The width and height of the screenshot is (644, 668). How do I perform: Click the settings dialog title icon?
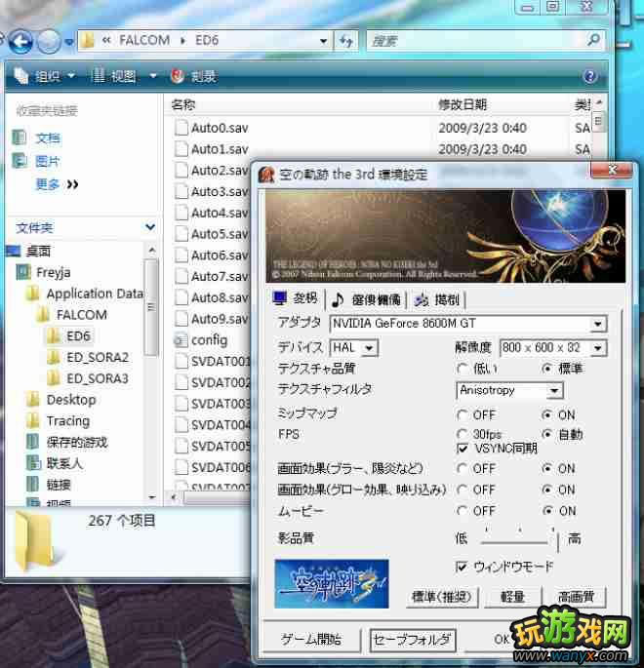266,175
